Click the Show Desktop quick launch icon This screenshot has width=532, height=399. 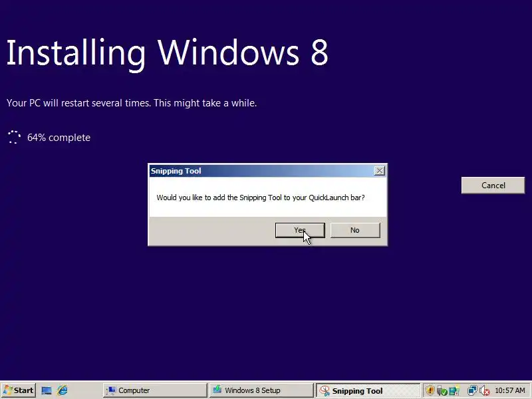coord(47,390)
